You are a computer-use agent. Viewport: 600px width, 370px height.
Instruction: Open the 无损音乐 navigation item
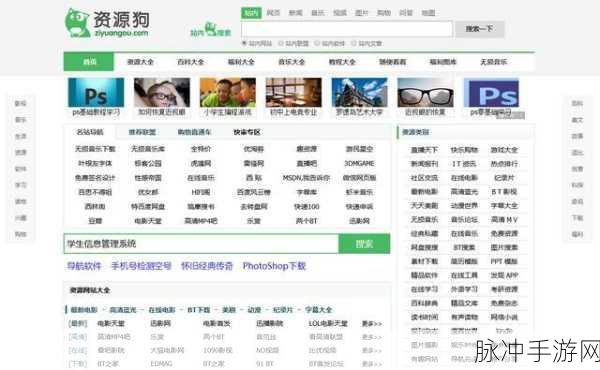pyautogui.click(x=494, y=62)
